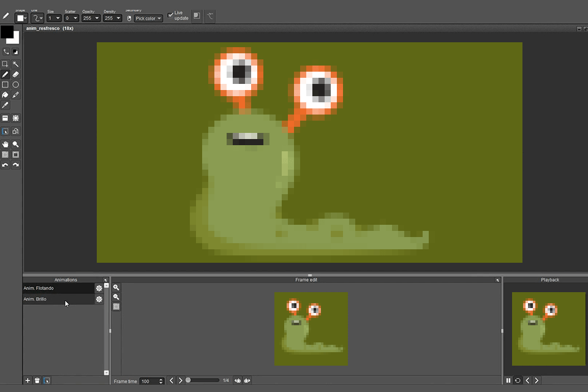Pick the Ellipse shape tool
This screenshot has width=588, height=392.
tap(16, 85)
